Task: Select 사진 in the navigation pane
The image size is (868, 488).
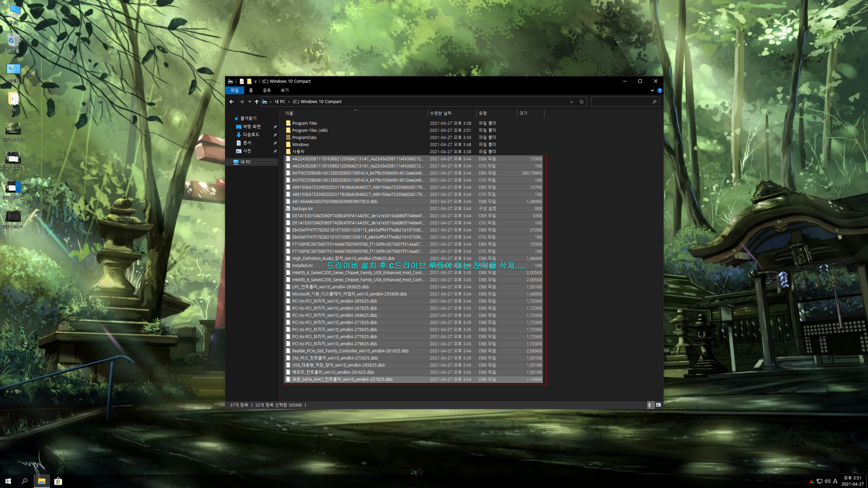Action: pos(247,151)
